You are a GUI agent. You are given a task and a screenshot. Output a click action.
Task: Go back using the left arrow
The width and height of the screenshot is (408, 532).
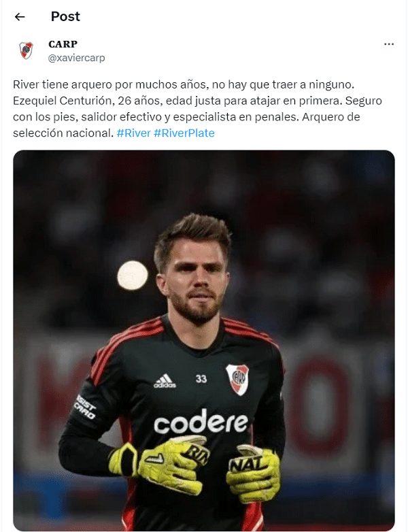coord(20,16)
